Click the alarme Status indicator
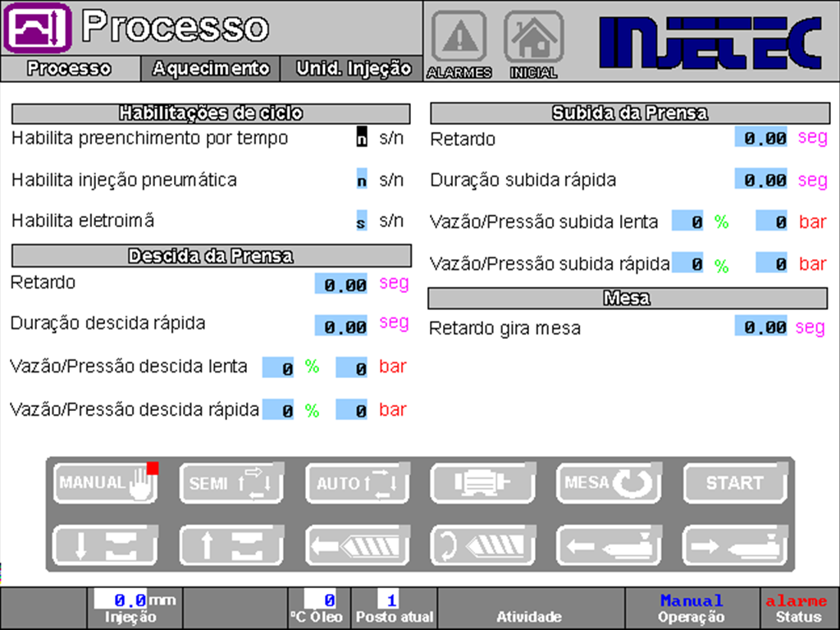 [797, 608]
